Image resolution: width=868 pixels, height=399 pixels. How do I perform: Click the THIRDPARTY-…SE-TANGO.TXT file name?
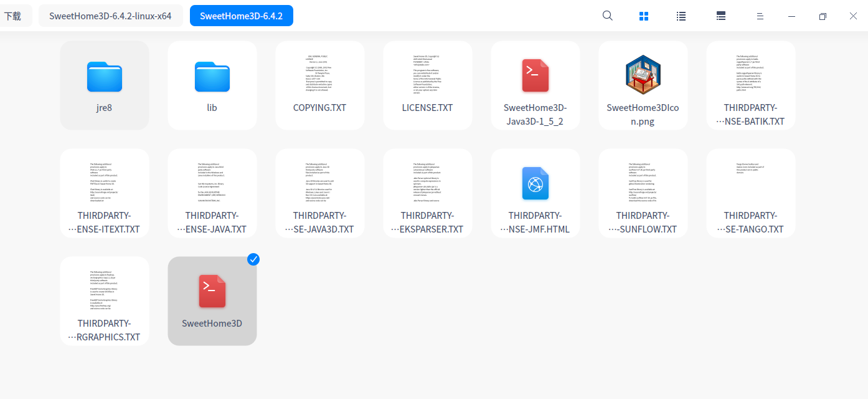coord(751,223)
